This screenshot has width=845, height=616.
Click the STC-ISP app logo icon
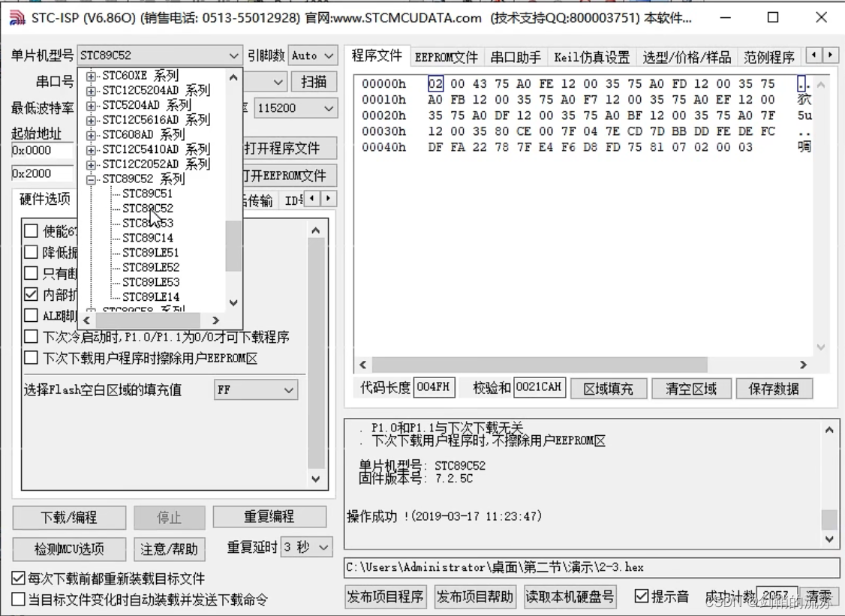pyautogui.click(x=17, y=18)
